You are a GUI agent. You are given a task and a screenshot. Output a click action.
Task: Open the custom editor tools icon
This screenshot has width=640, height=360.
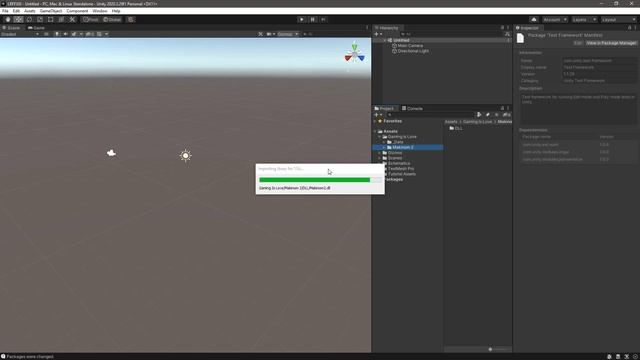tap(72, 20)
